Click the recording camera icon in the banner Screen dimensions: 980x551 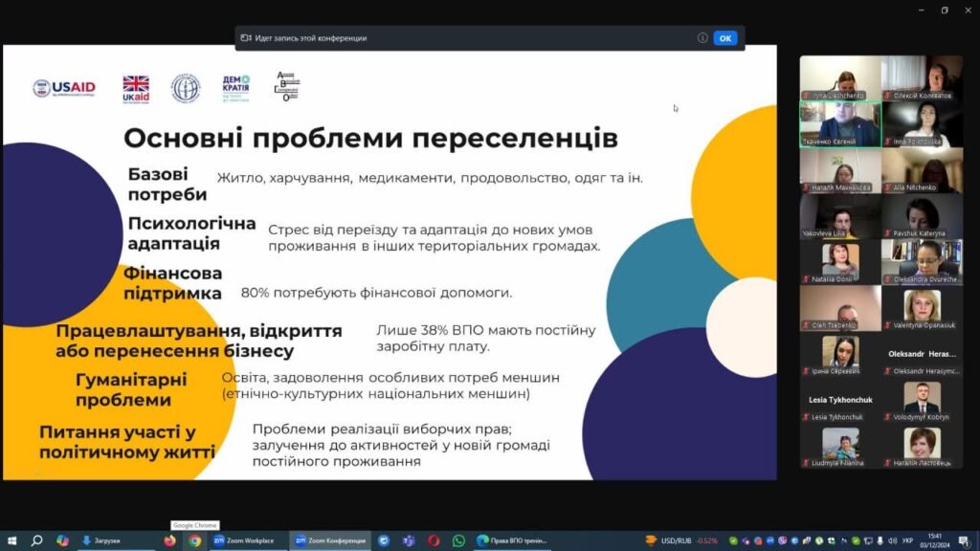pyautogui.click(x=246, y=38)
